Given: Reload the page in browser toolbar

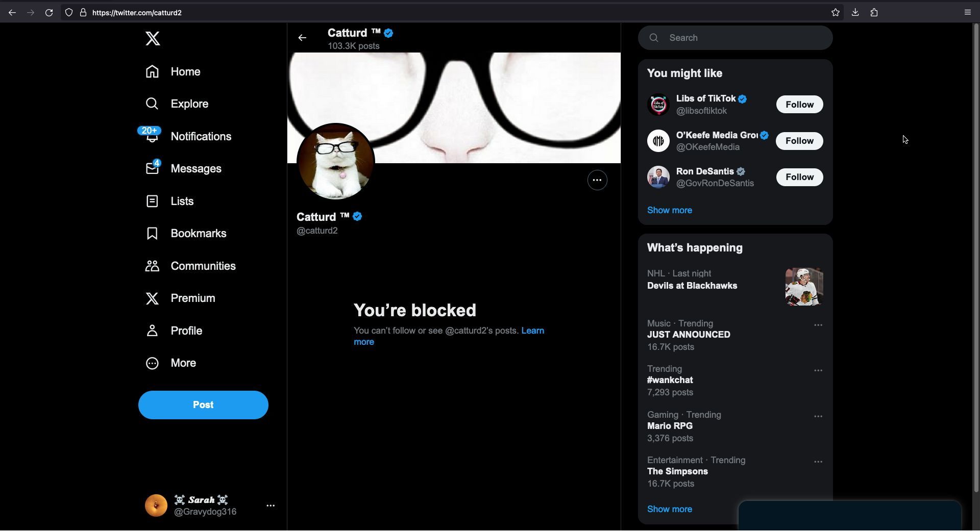Looking at the screenshot, I should point(49,13).
